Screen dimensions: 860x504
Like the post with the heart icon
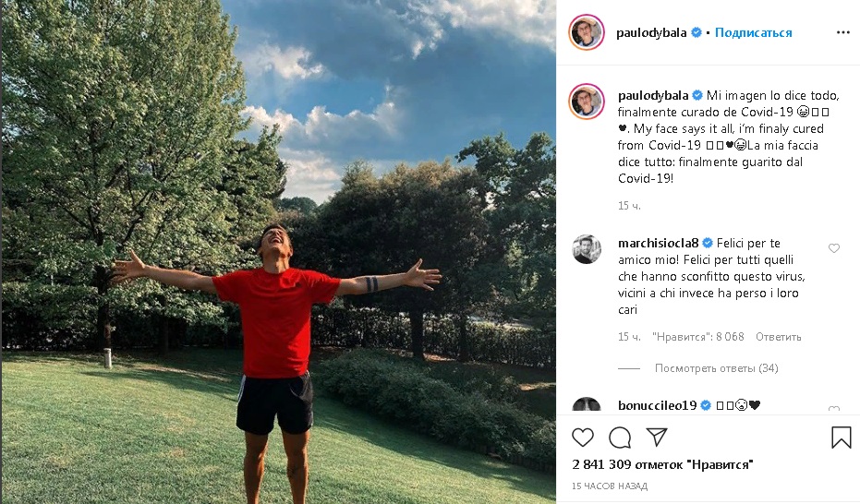(583, 438)
